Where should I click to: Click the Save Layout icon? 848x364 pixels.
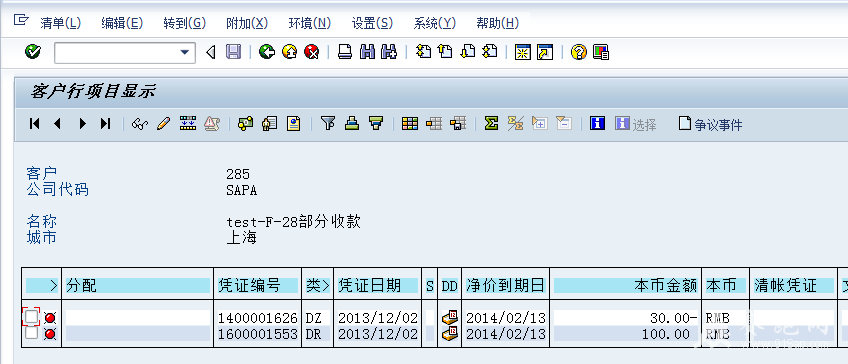point(458,124)
